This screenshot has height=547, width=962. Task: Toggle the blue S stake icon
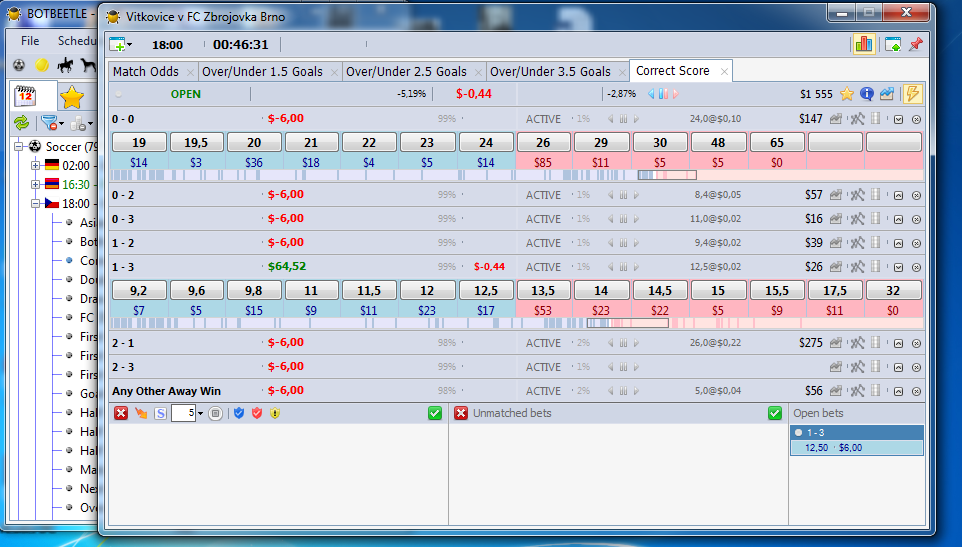coord(160,413)
